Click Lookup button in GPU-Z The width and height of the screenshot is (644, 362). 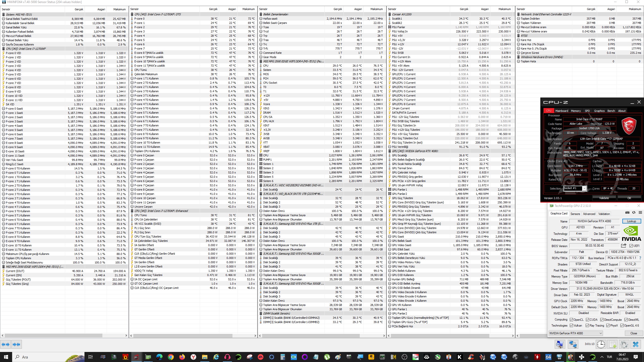click(x=631, y=221)
